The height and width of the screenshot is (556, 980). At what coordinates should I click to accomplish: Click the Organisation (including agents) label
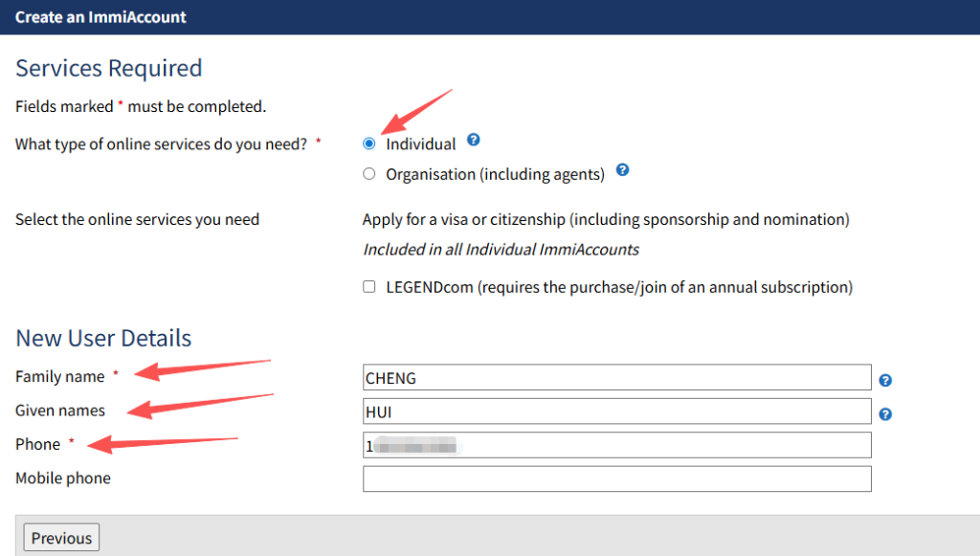495,174
